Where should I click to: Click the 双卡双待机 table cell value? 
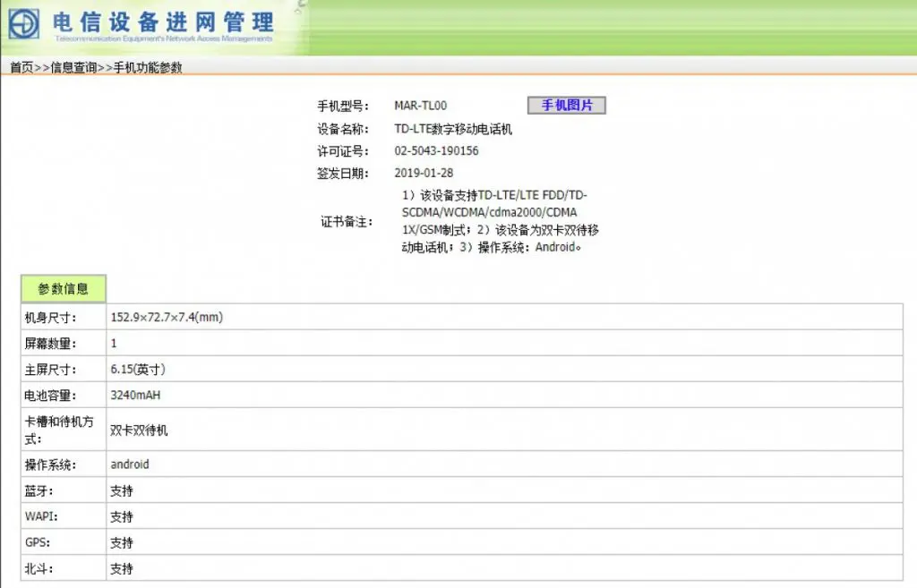pos(139,430)
